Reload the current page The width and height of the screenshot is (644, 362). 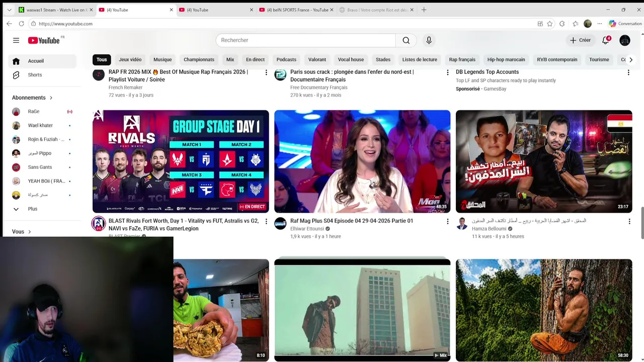point(21,24)
